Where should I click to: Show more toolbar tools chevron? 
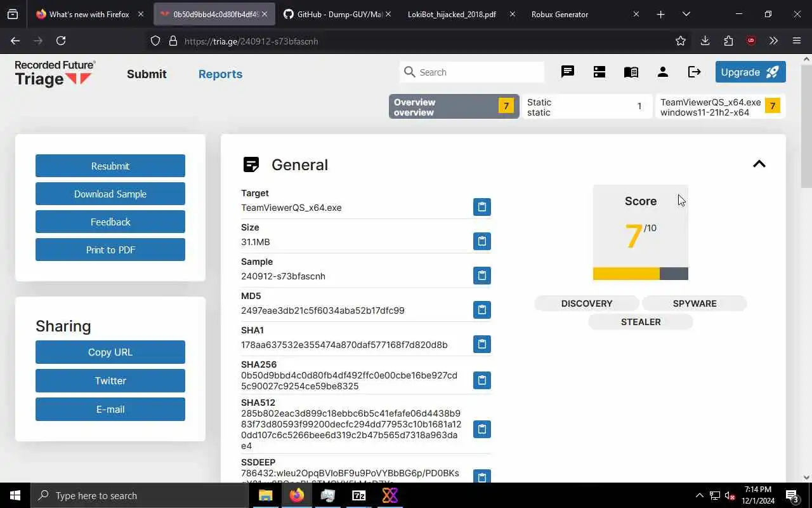(773, 41)
